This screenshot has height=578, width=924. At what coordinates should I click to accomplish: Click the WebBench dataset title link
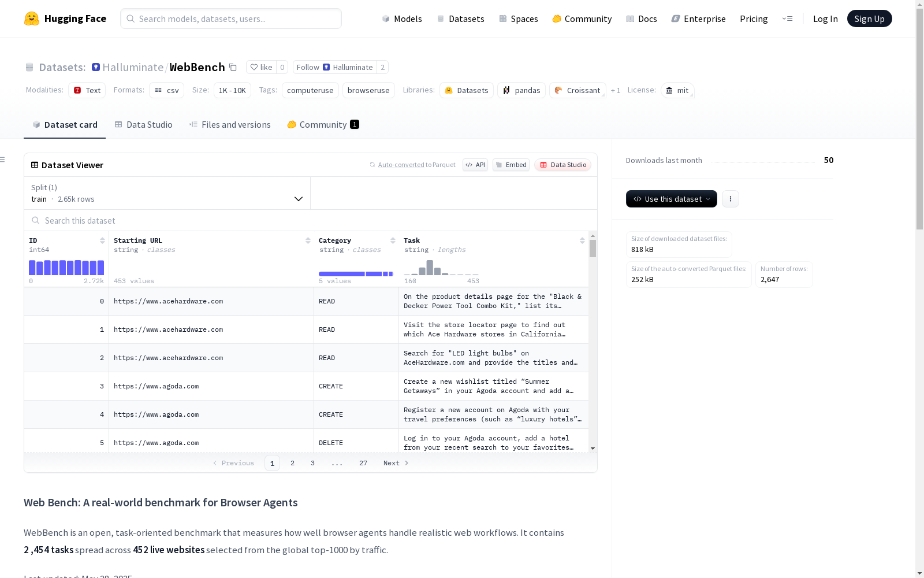(197, 67)
